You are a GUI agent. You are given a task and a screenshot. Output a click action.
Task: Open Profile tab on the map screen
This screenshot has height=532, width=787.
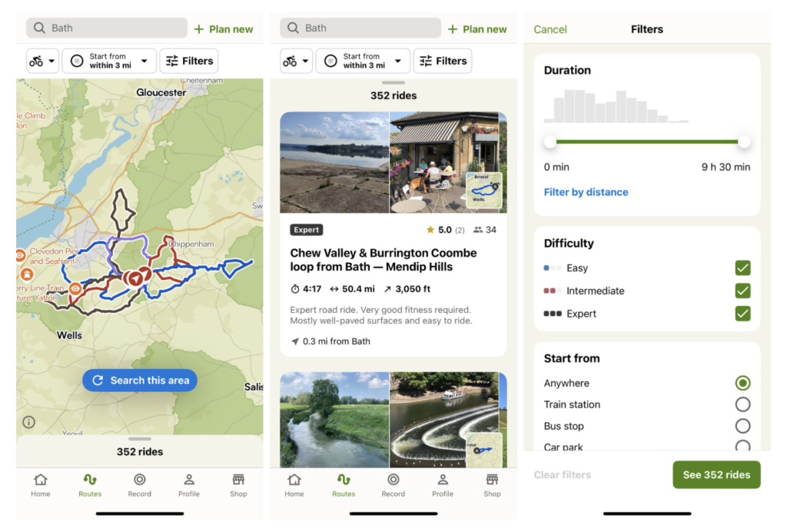click(189, 485)
